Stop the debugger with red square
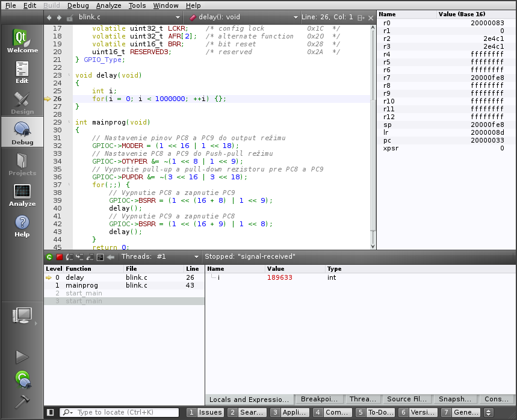This screenshot has height=420, width=517. [x=60, y=257]
